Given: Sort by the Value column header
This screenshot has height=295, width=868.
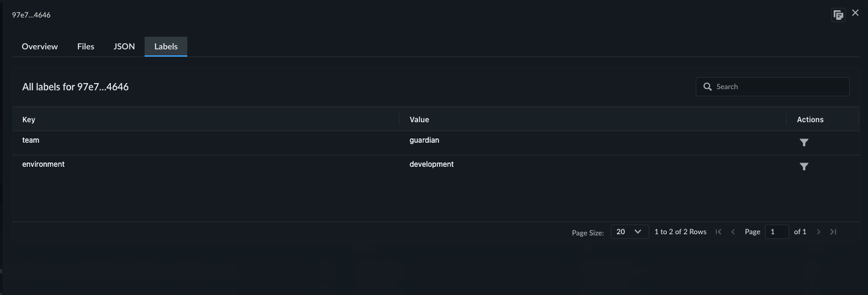Looking at the screenshot, I should 419,120.
